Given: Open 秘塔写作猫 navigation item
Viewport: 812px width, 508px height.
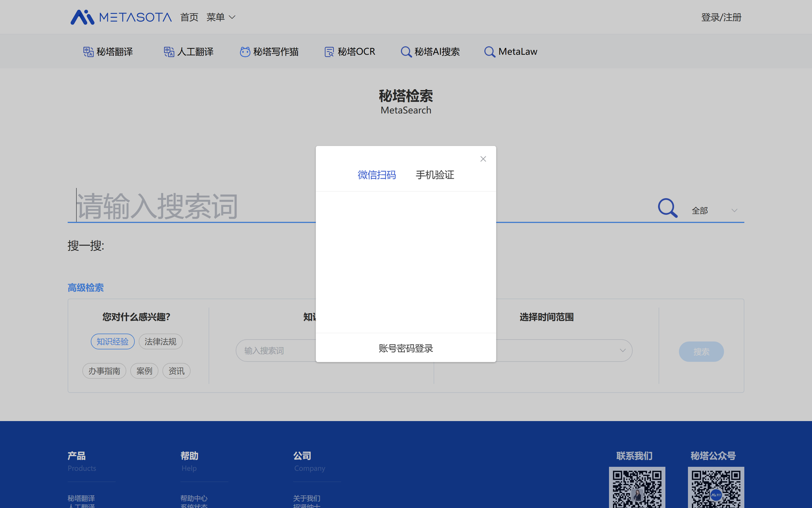Looking at the screenshot, I should click(269, 52).
